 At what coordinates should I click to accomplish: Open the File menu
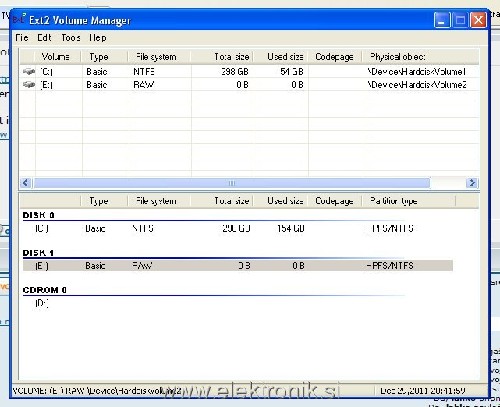(x=22, y=38)
